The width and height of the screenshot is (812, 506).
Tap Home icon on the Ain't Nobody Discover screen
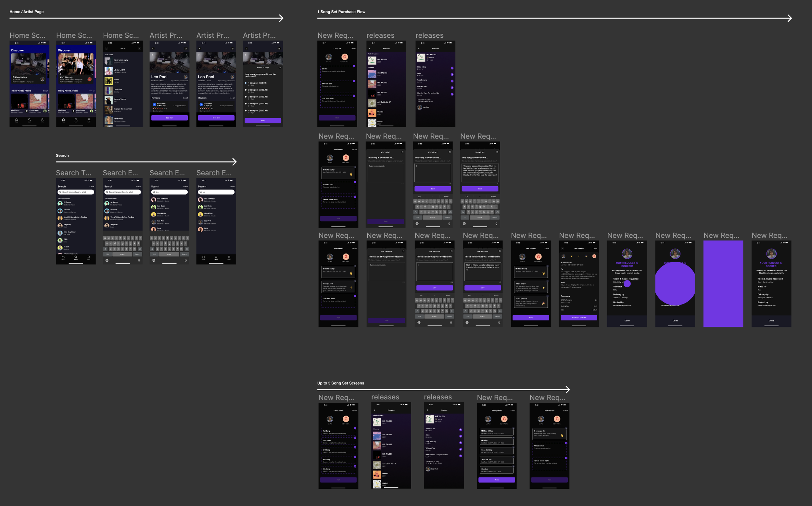(63, 120)
